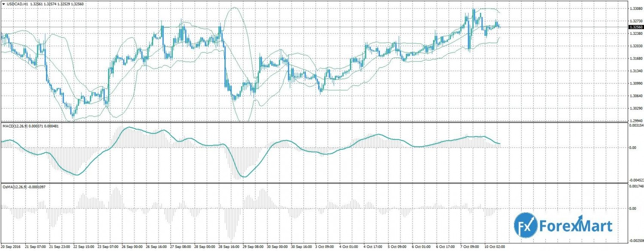Click the ForexMart watermark text
This screenshot has width=644, height=251.
pyautogui.click(x=576, y=225)
